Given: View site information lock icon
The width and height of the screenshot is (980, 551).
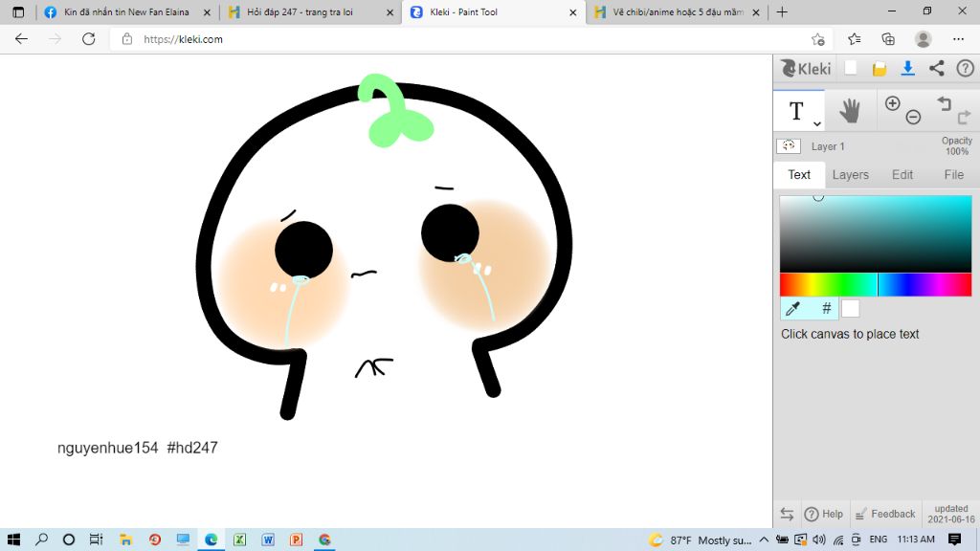Looking at the screenshot, I should 127,39.
